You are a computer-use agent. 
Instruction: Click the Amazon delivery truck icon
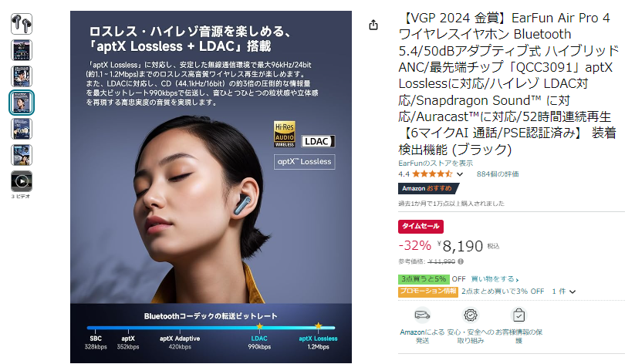coord(422,315)
